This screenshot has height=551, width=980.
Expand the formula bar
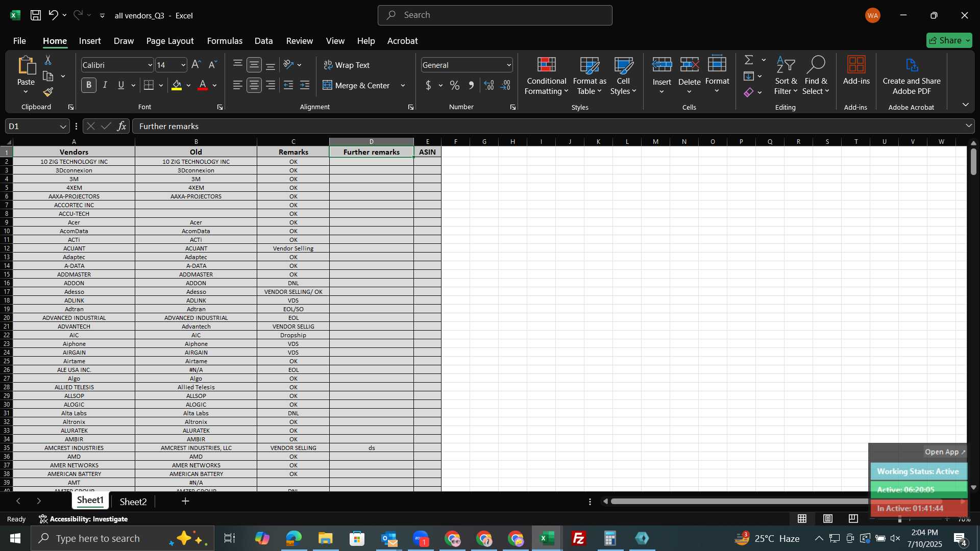coord(968,126)
